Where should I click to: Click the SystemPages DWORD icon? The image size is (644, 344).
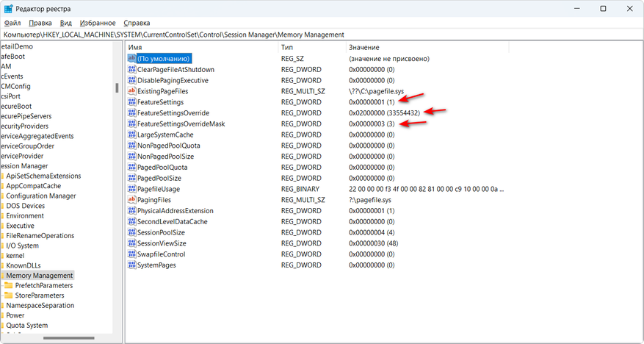132,265
